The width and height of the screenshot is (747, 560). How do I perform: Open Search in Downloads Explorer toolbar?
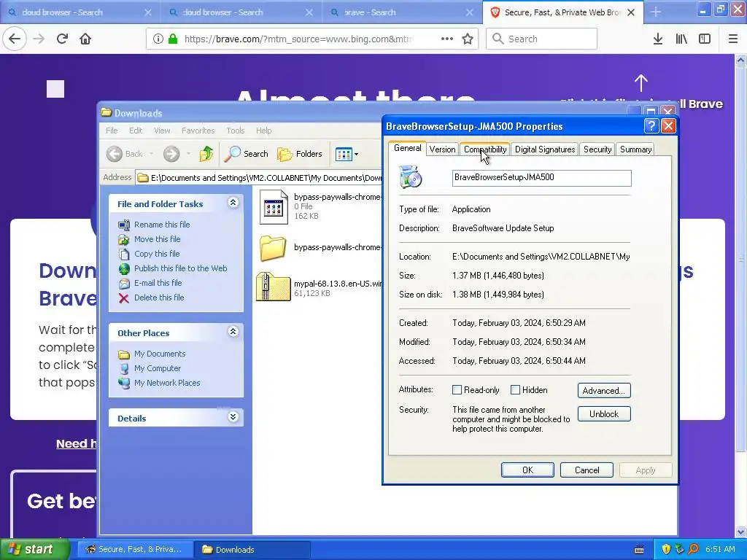247,153
